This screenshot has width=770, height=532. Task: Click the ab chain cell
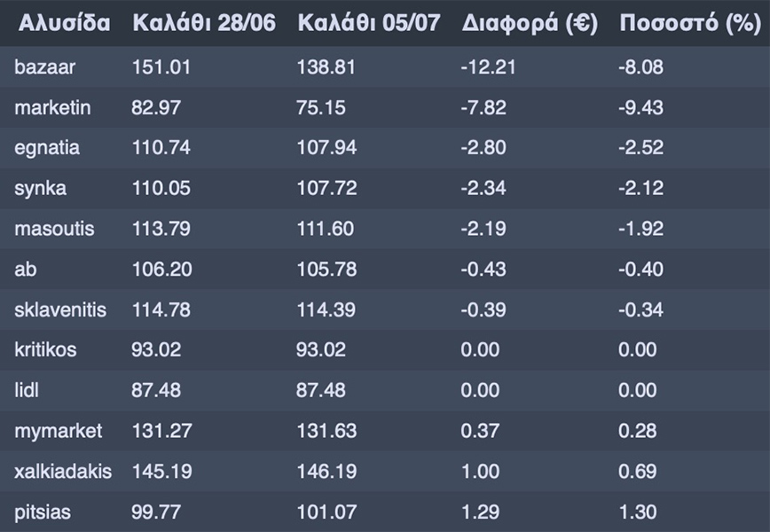click(25, 269)
